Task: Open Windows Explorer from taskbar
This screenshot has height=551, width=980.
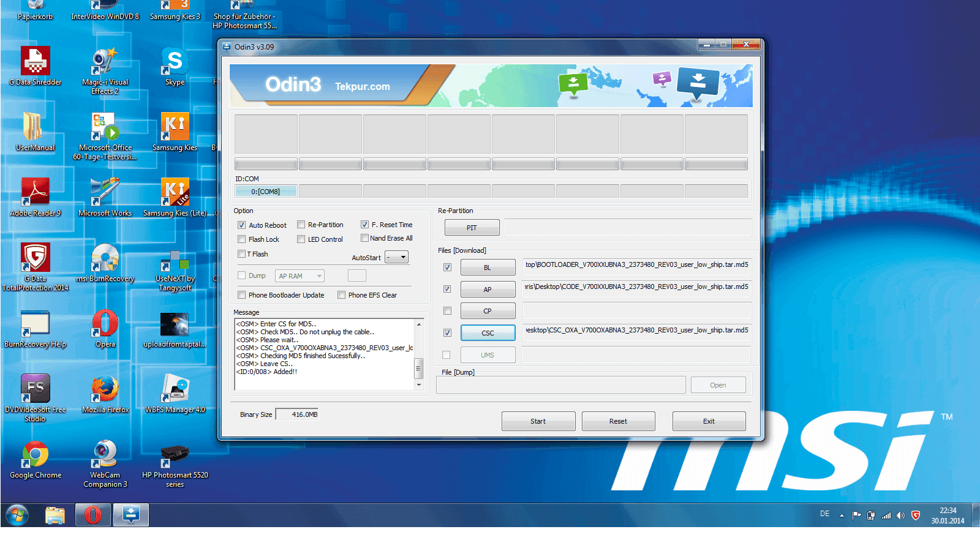Action: [55, 515]
